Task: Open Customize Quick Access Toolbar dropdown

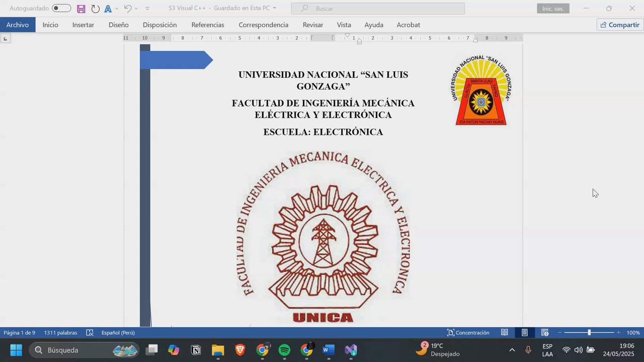Action: point(147,9)
